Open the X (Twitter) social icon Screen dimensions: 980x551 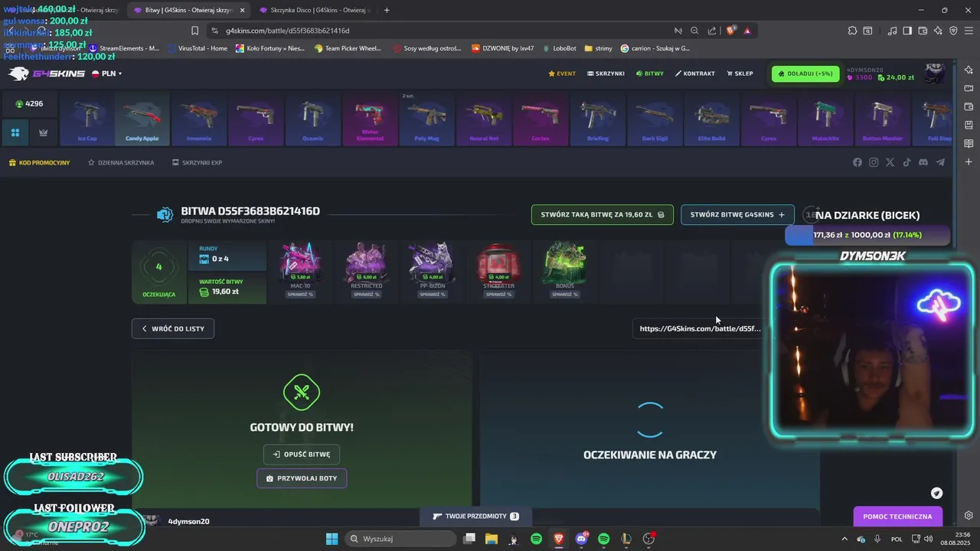890,162
